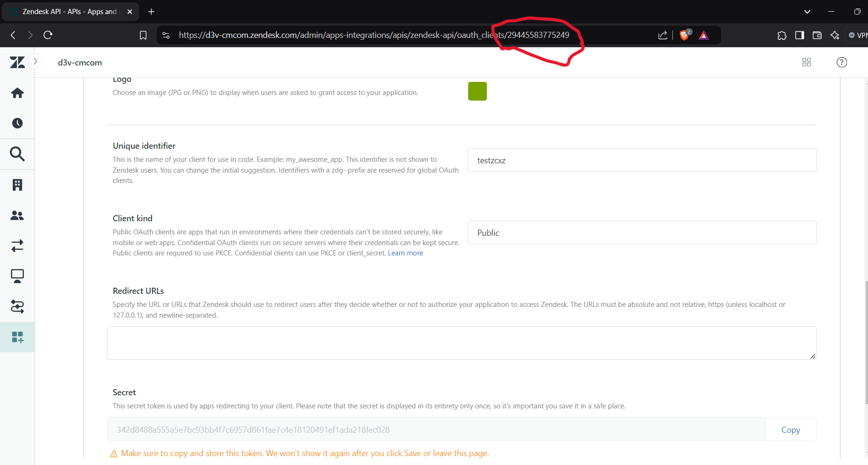Click the green logo color swatch
Image resolution: width=868 pixels, height=465 pixels.
477,91
